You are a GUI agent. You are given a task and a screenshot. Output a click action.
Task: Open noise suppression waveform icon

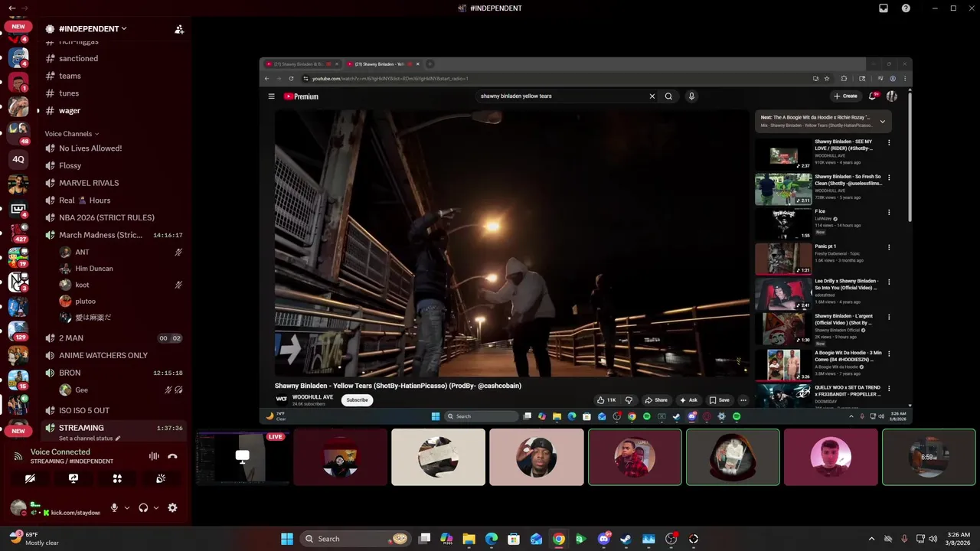tap(154, 456)
